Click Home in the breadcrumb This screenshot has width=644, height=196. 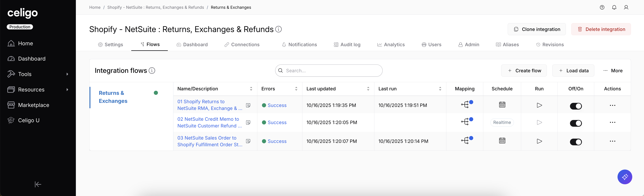(x=95, y=7)
